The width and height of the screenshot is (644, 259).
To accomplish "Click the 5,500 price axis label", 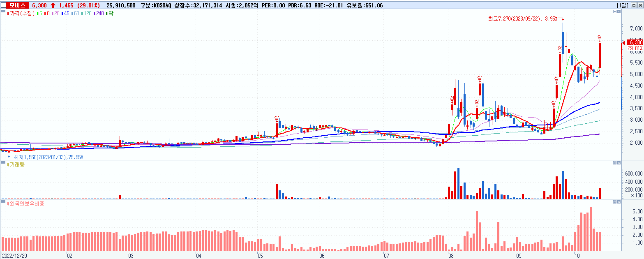I will [x=636, y=63].
